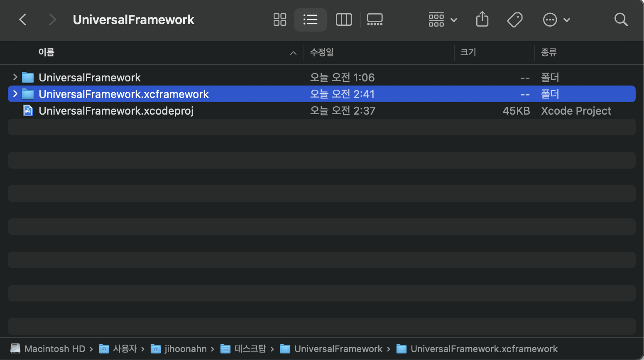644x360 pixels.
Task: Expand the UniversalFramework.xcframework folder
Action: [x=15, y=94]
